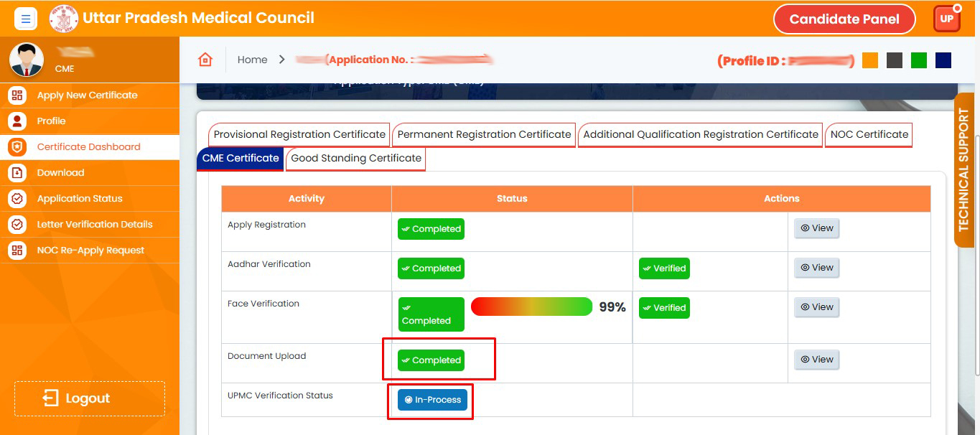Click the Candidate Panel button
980x435 pixels.
click(x=844, y=19)
